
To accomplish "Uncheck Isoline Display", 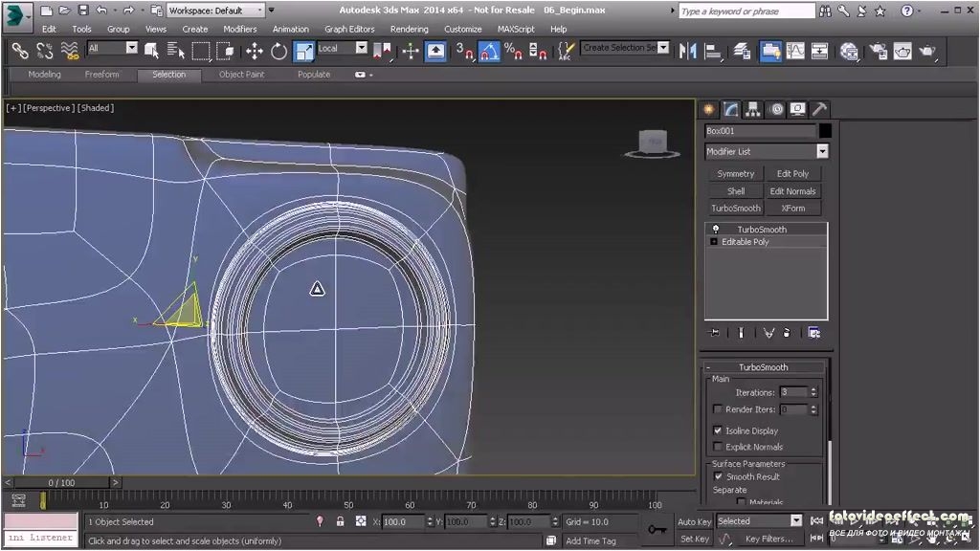I will coord(718,430).
